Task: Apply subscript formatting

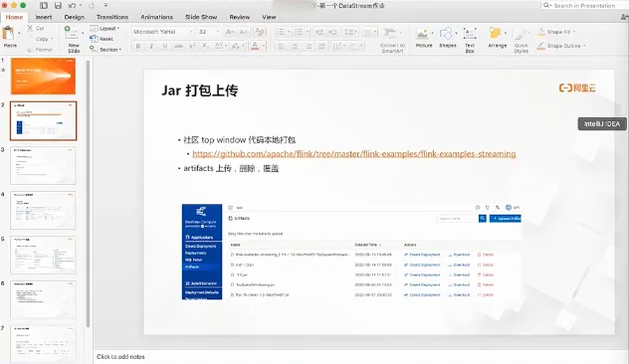Action: tap(205, 46)
